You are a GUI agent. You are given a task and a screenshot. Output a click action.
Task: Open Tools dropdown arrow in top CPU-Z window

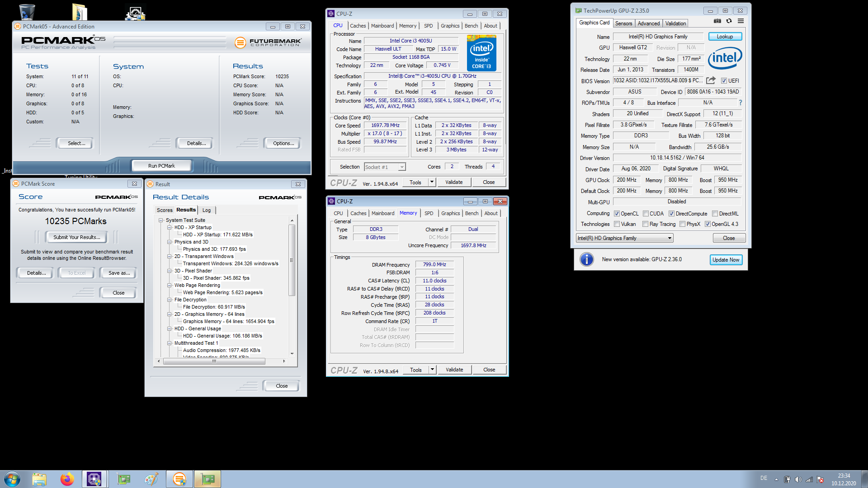coord(432,182)
